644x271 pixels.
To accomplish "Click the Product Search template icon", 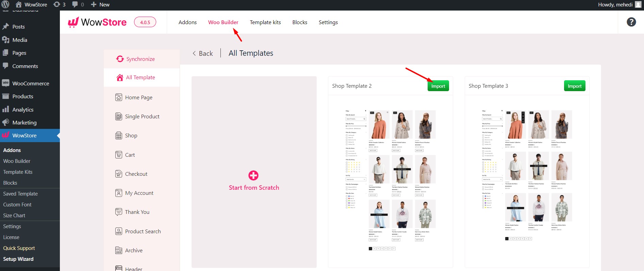I will [x=118, y=231].
